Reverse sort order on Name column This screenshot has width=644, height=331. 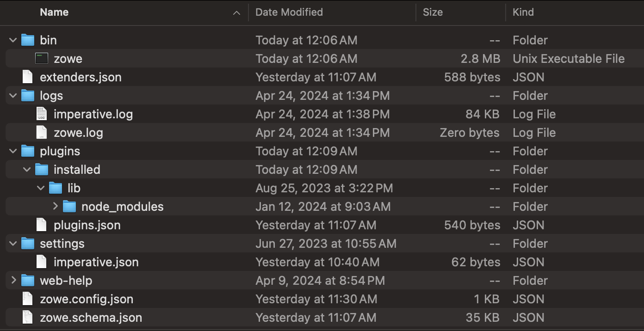tap(54, 12)
